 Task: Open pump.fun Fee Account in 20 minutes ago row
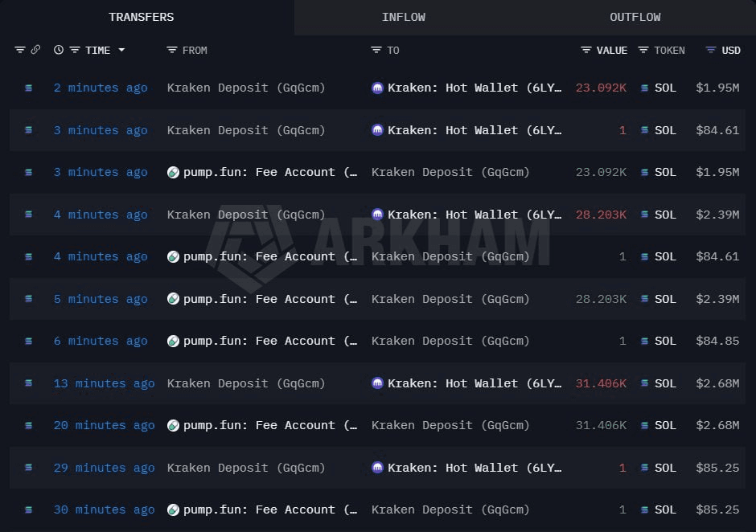tap(270, 425)
